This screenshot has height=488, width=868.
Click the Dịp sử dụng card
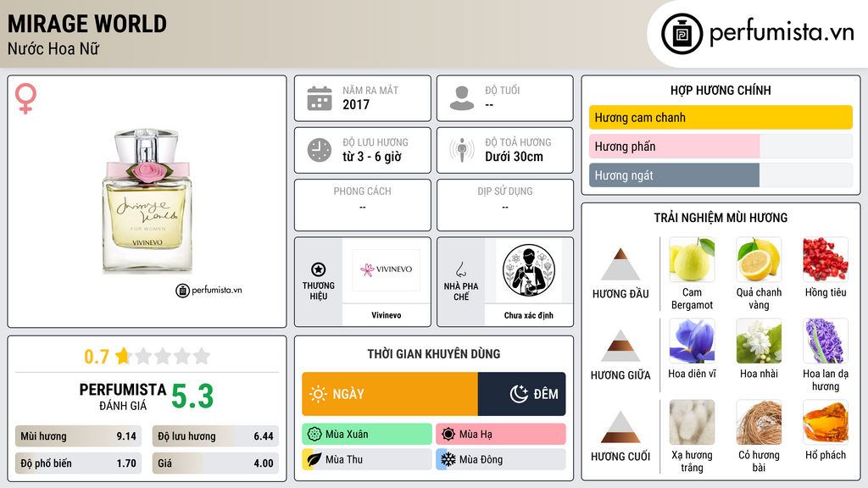pyautogui.click(x=505, y=205)
